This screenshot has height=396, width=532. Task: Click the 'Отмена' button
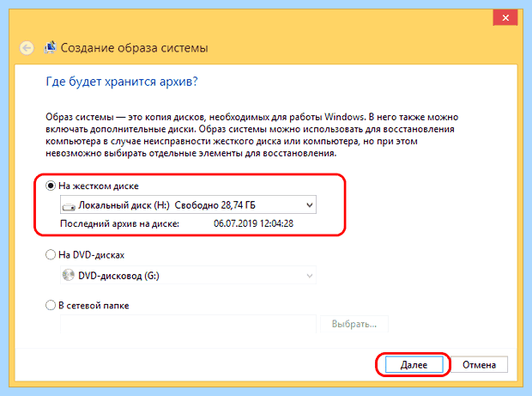[479, 365]
